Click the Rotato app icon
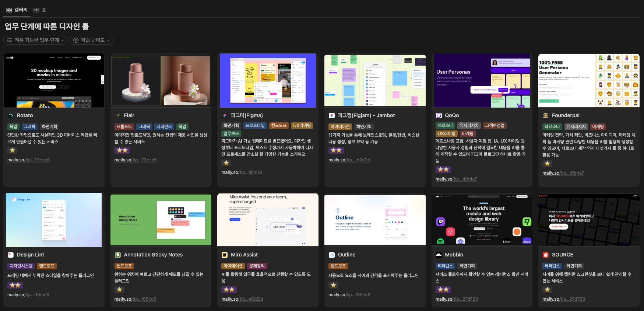 click(x=11, y=115)
